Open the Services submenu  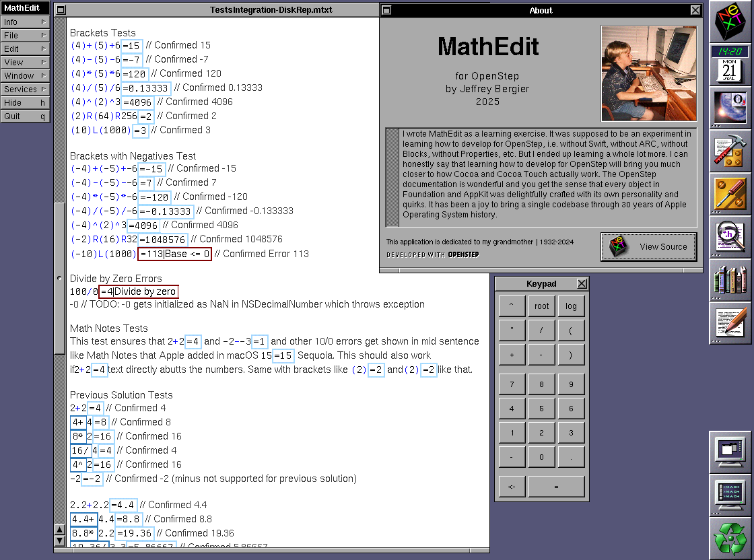25,90
